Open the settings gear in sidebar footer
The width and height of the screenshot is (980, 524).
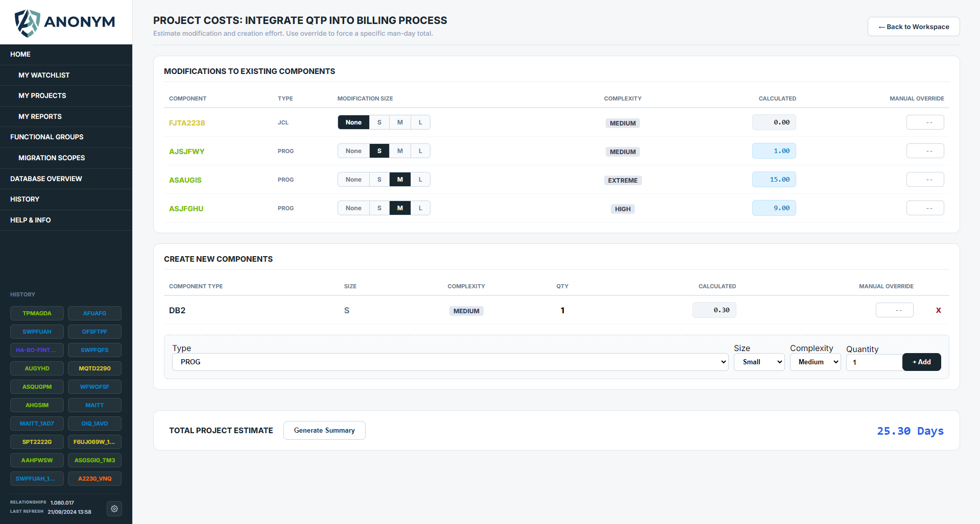(x=114, y=509)
